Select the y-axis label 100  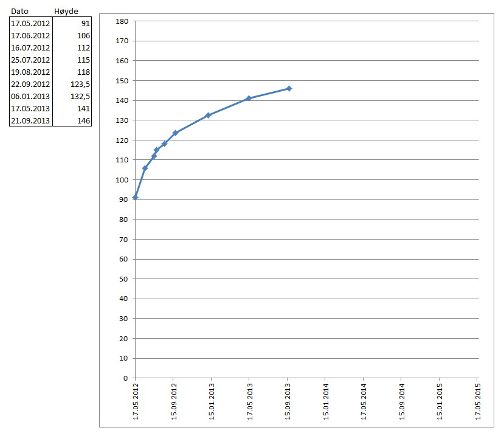(x=122, y=180)
